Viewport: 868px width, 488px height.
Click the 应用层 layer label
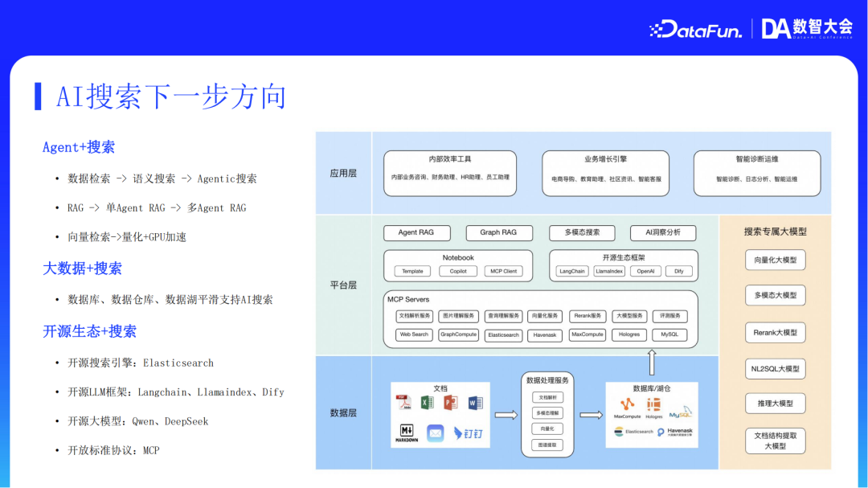(x=343, y=173)
